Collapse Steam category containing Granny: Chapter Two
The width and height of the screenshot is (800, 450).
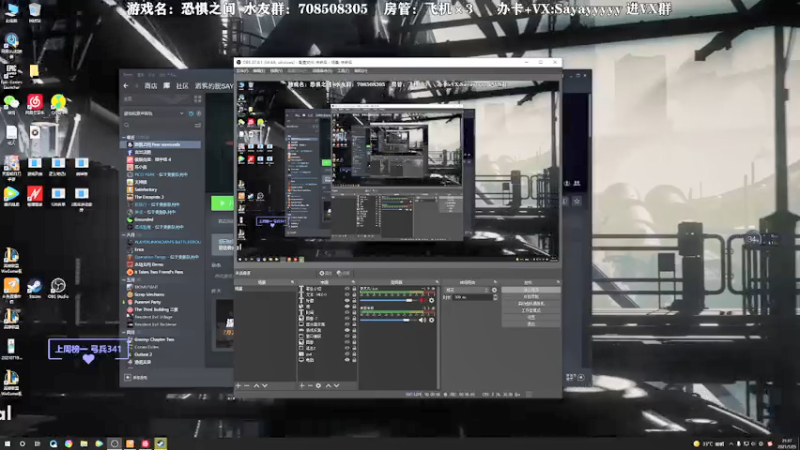point(124,332)
